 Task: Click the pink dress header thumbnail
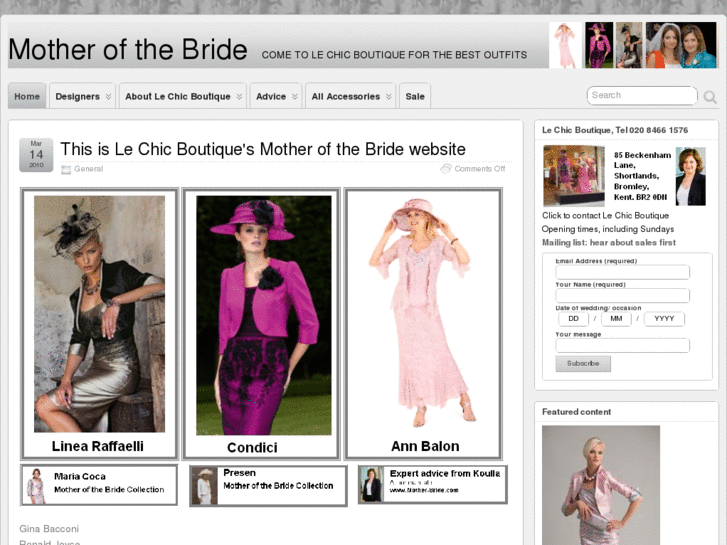click(x=565, y=45)
